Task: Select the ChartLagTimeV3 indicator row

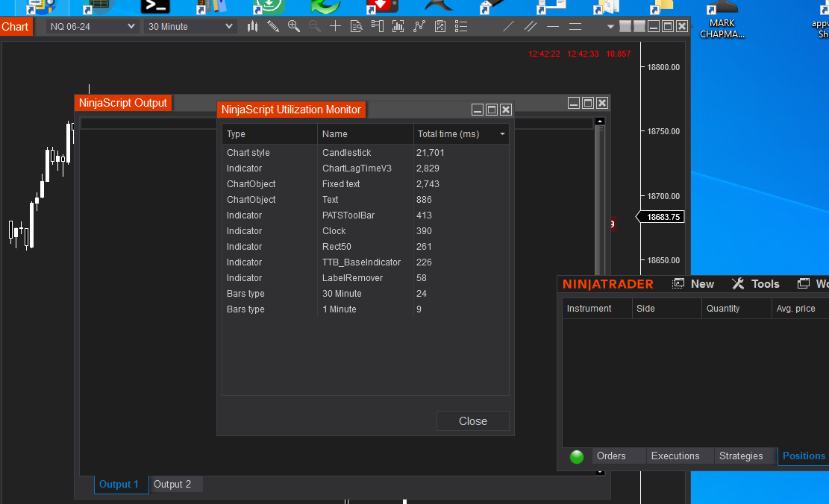Action: [x=366, y=168]
